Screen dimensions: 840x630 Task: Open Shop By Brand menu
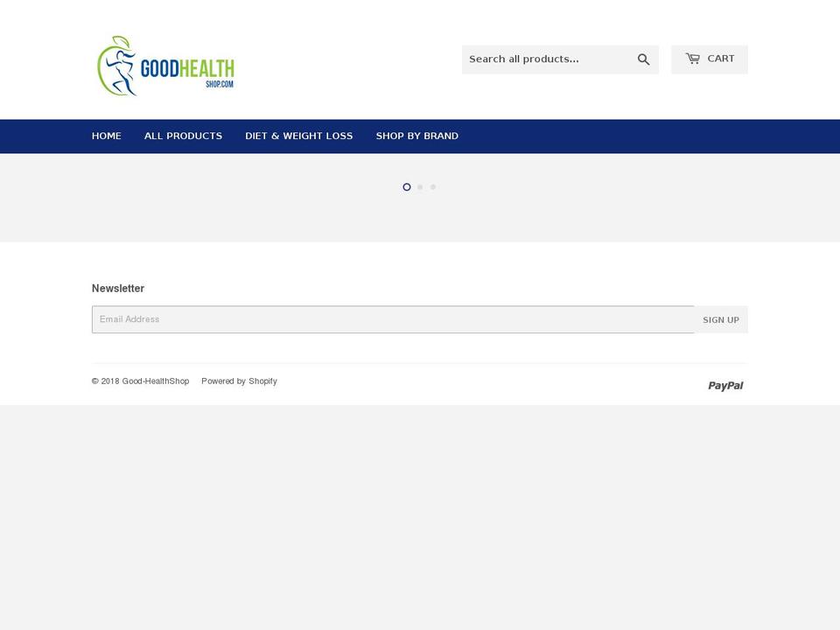(416, 136)
